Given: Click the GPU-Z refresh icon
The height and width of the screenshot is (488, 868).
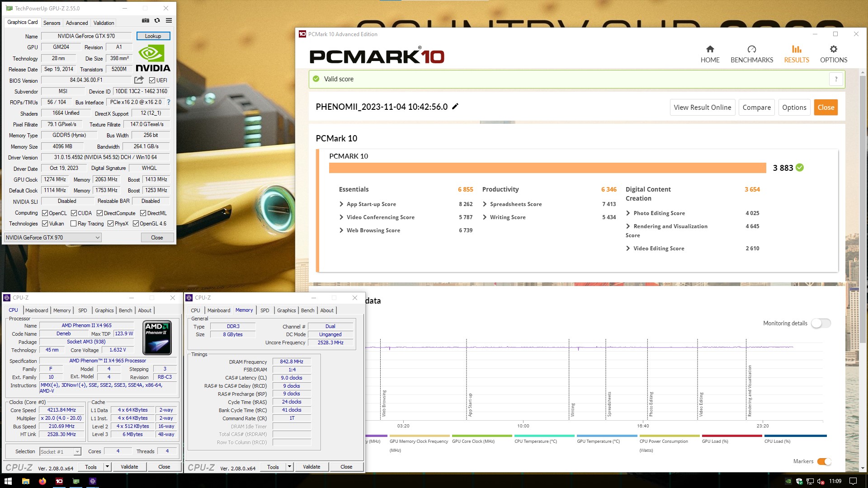Looking at the screenshot, I should 157,21.
